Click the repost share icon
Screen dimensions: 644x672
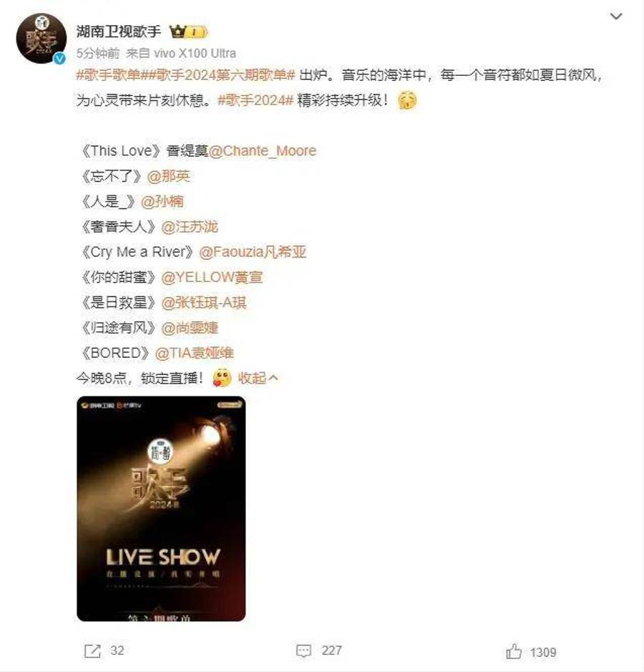(x=92, y=651)
